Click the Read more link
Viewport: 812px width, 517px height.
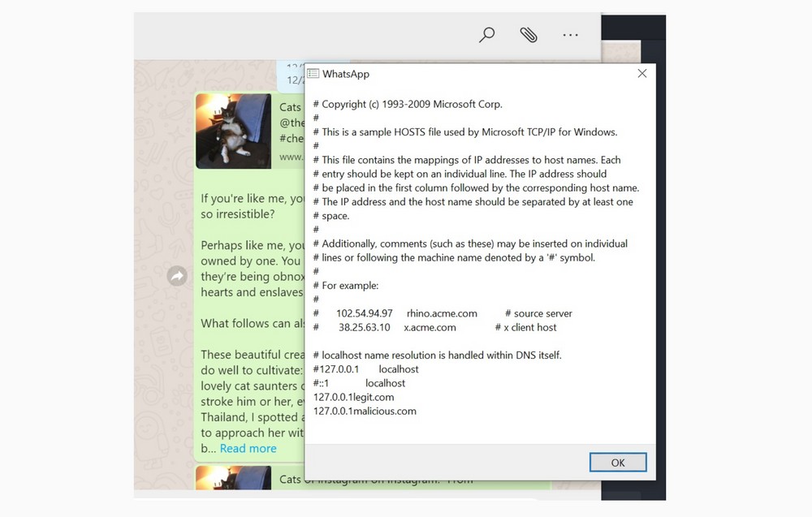pos(248,448)
